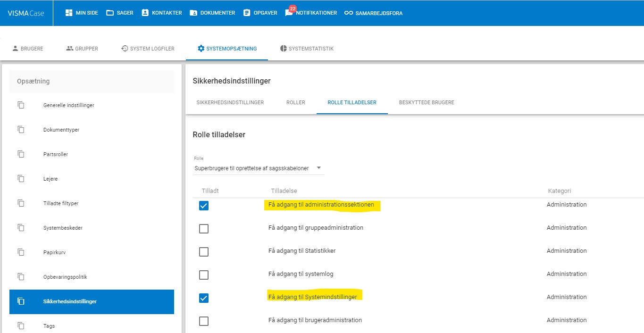
Task: Open Dokumenttyper in the Opsætning list
Action: 92,130
